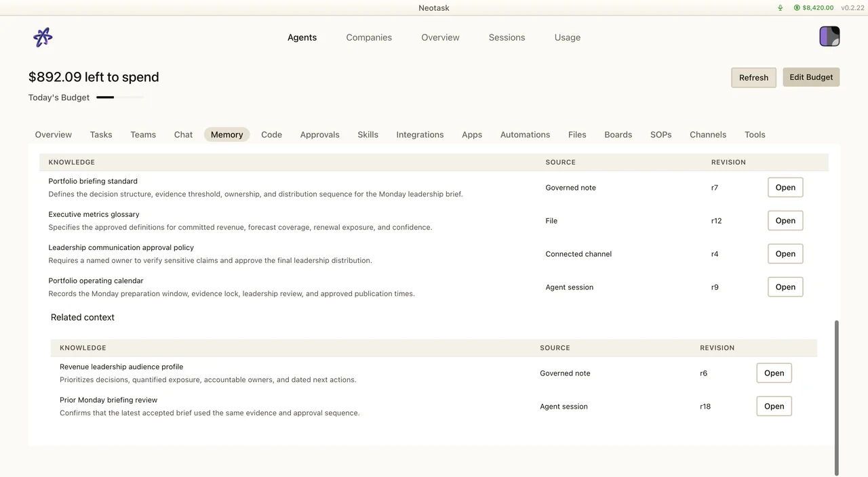Switch to the Teams tab
This screenshot has height=477, width=868.
click(x=143, y=134)
